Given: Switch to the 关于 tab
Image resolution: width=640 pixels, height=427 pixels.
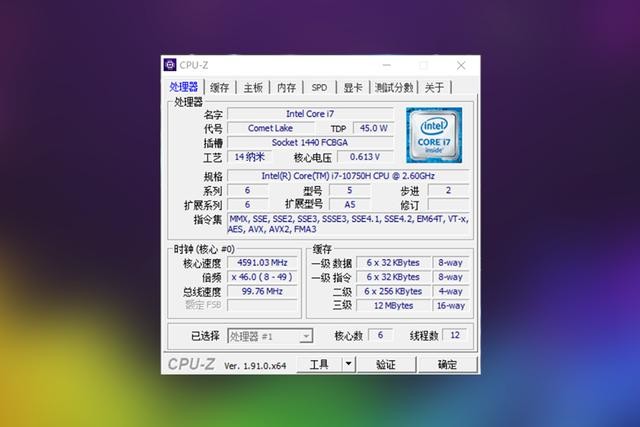Looking at the screenshot, I should pyautogui.click(x=434, y=87).
